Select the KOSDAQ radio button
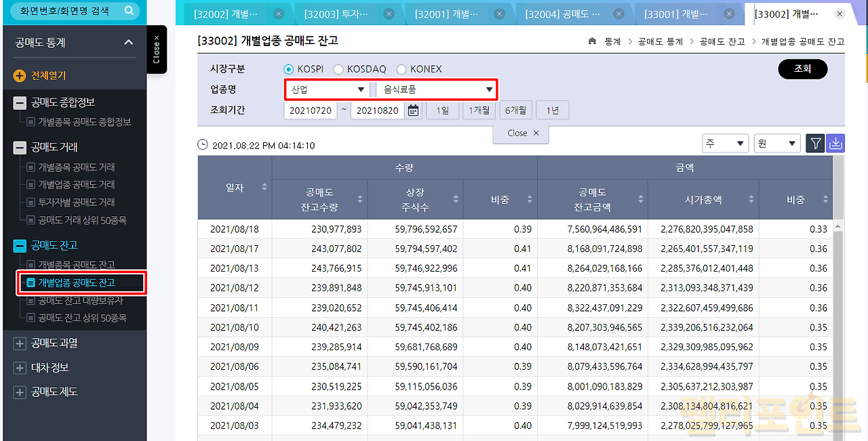 tap(338, 69)
